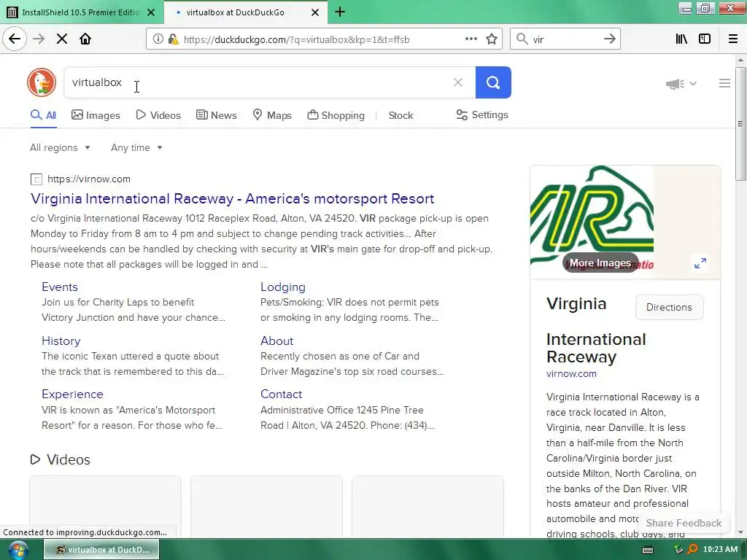Image resolution: width=747 pixels, height=560 pixels.
Task: Open the megaphone announcements icon
Action: (675, 84)
